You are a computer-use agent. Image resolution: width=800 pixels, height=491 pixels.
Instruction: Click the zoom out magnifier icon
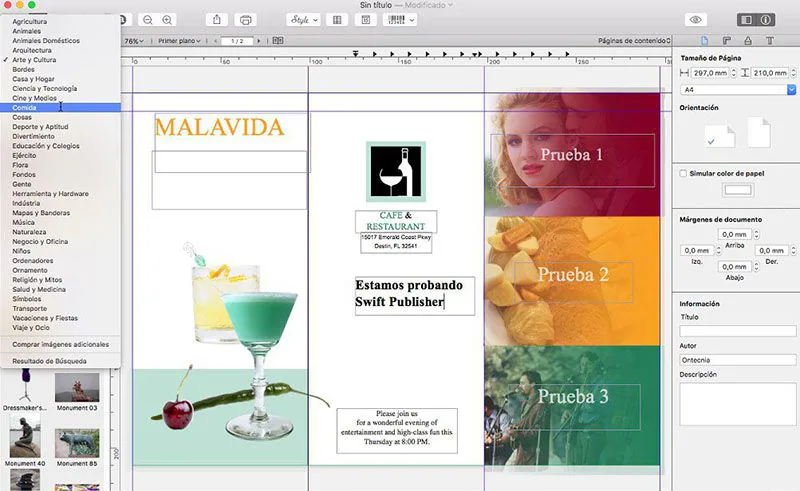click(x=148, y=20)
